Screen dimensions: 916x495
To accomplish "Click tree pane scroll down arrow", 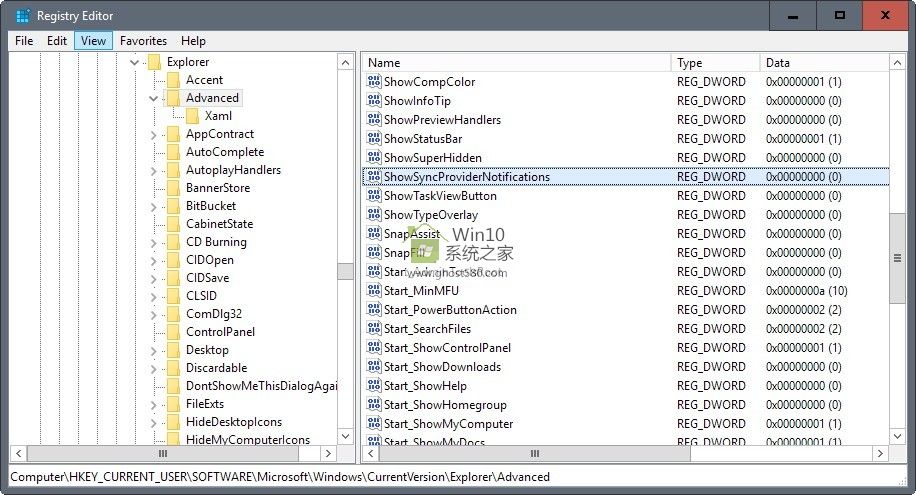I will pos(346,437).
